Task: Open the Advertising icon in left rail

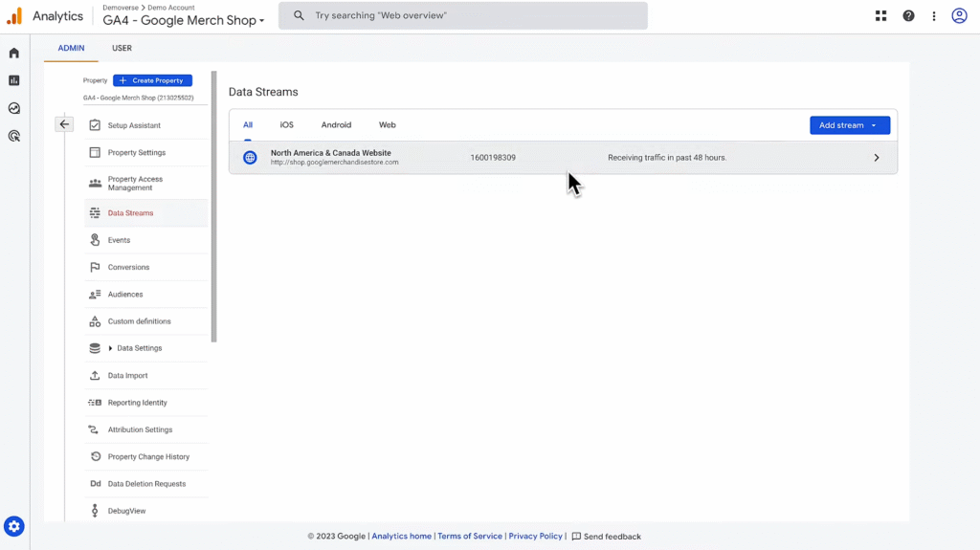Action: tap(13, 136)
